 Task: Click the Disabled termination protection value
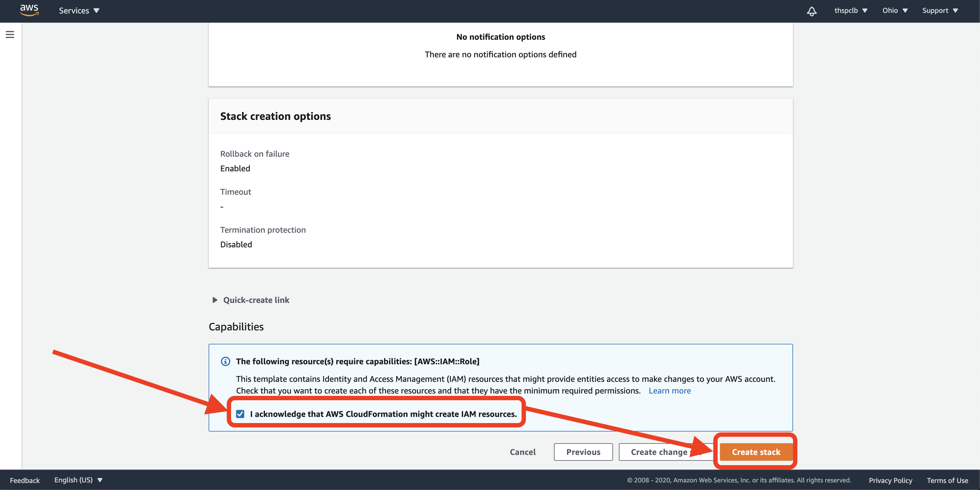click(236, 244)
